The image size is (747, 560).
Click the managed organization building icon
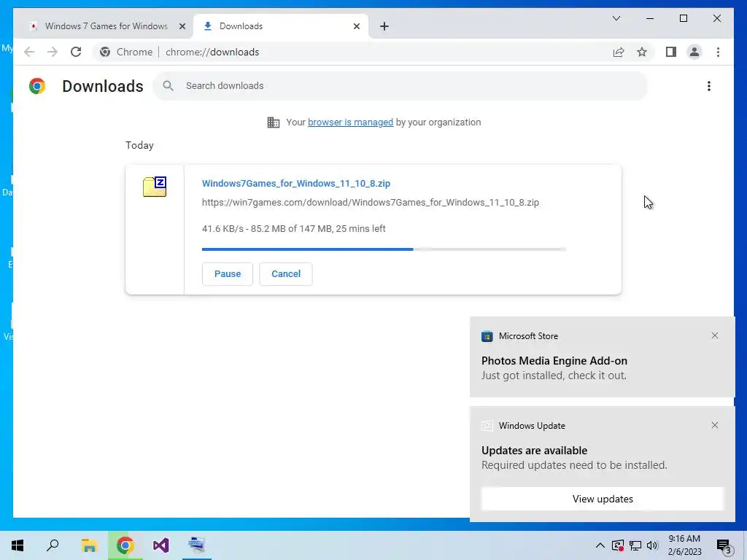tap(274, 122)
